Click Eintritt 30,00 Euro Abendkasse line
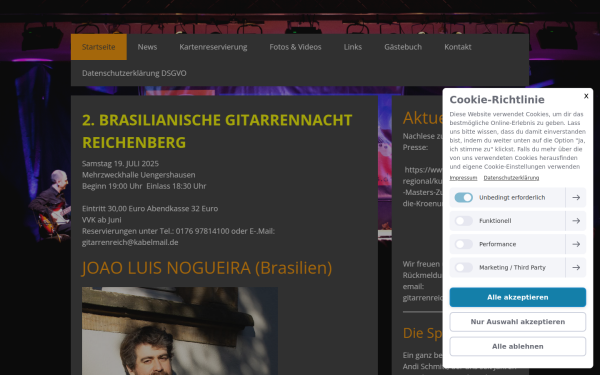This screenshot has width=600, height=375. click(150, 209)
